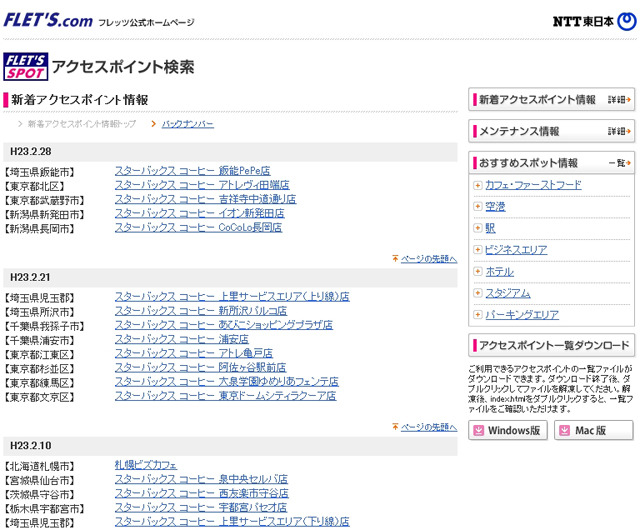Open スターバックス 浦安店 link
The width and height of the screenshot is (640, 530).
click(x=182, y=339)
